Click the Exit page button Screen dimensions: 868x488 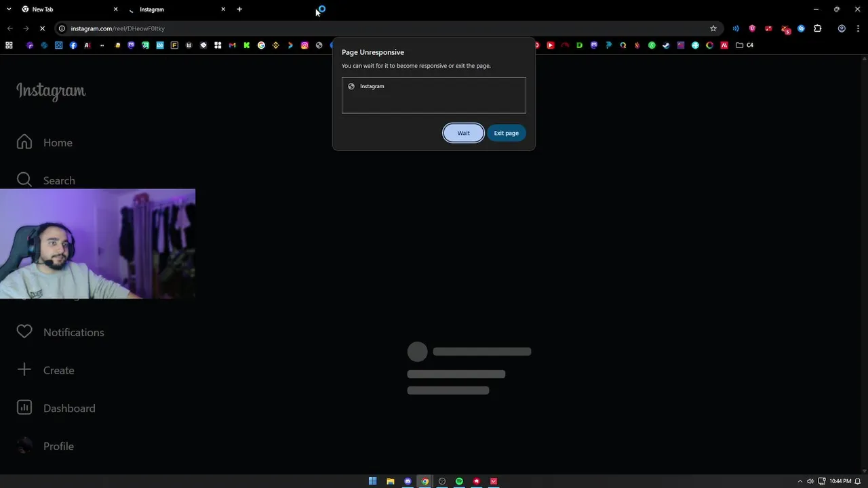coord(506,133)
